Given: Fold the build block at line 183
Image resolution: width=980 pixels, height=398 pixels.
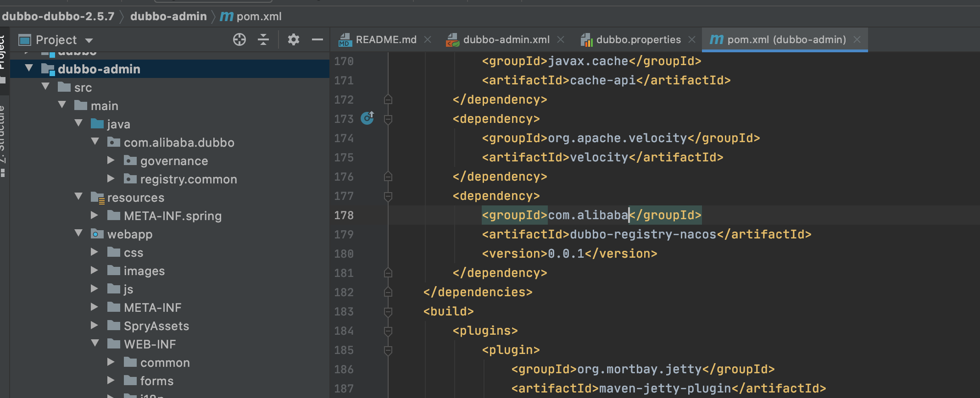Looking at the screenshot, I should coord(388,312).
